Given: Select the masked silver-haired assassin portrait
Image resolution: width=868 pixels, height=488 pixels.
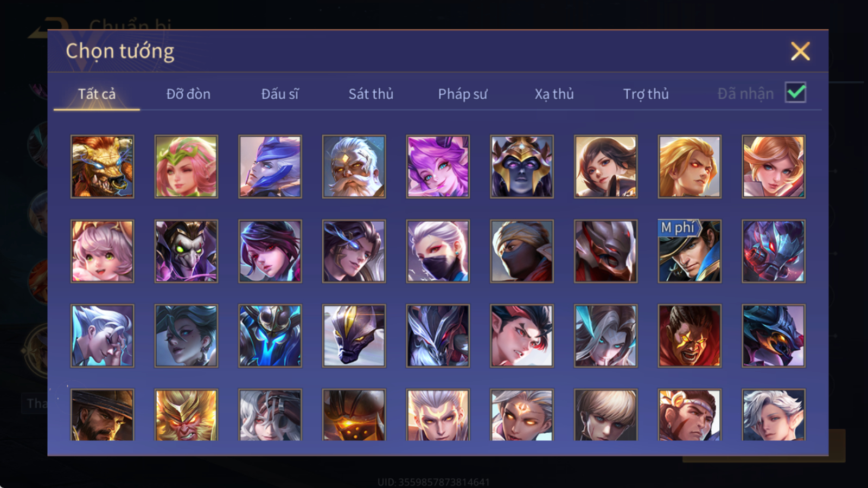Looking at the screenshot, I should pyautogui.click(x=438, y=251).
